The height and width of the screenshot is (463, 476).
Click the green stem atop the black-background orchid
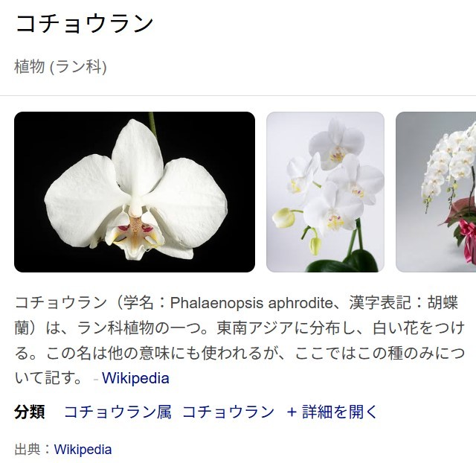pyautogui.click(x=152, y=124)
